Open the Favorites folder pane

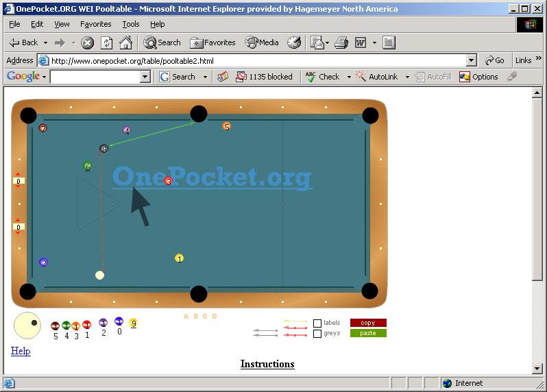pyautogui.click(x=212, y=42)
